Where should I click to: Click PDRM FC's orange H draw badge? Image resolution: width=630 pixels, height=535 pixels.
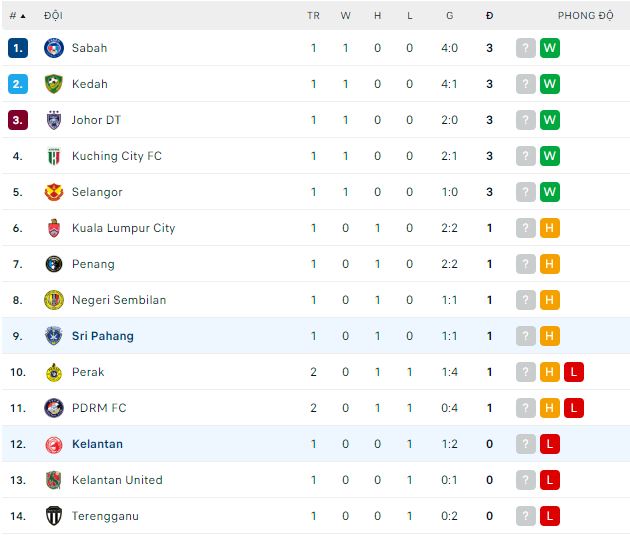549,408
